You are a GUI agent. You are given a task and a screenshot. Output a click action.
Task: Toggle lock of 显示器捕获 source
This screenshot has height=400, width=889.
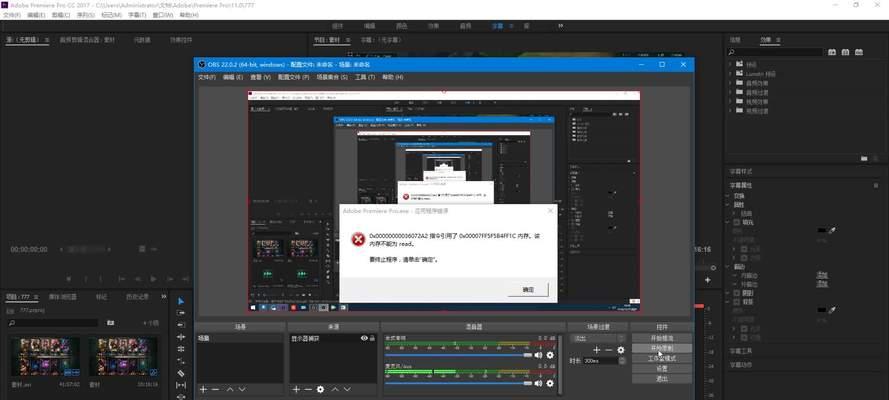(x=372, y=338)
